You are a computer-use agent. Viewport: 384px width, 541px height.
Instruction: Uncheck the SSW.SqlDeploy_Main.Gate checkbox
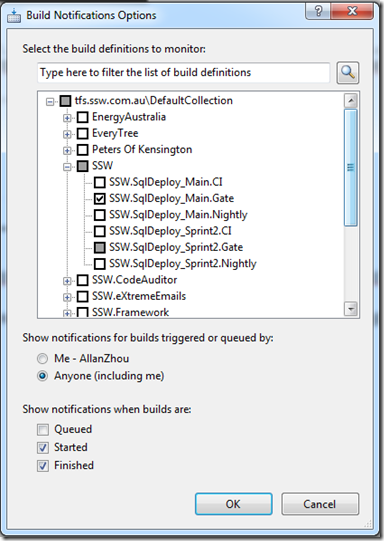(100, 198)
